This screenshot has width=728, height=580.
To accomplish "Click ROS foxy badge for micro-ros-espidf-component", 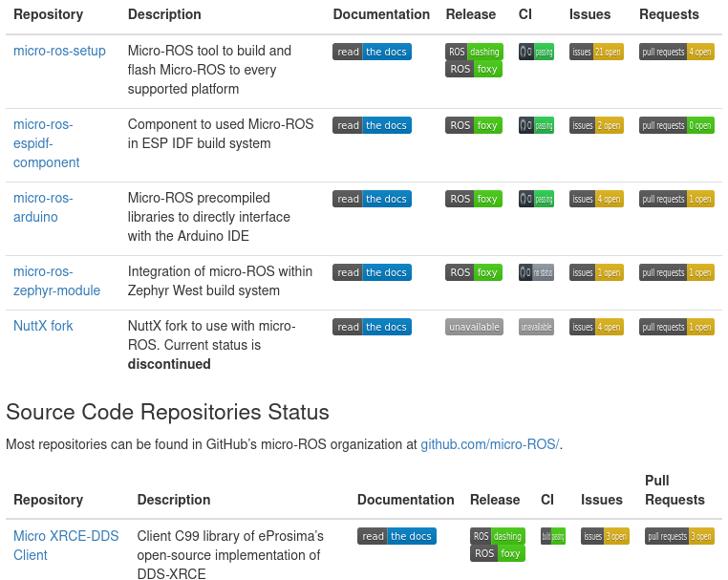I will [x=474, y=125].
